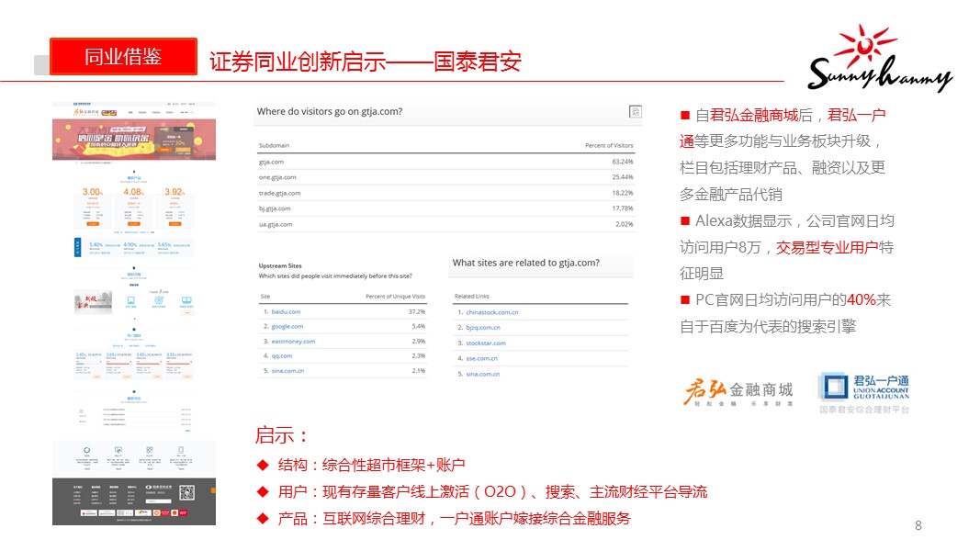Click the 37.2% unique visits value
980x551 pixels.
pyautogui.click(x=417, y=311)
